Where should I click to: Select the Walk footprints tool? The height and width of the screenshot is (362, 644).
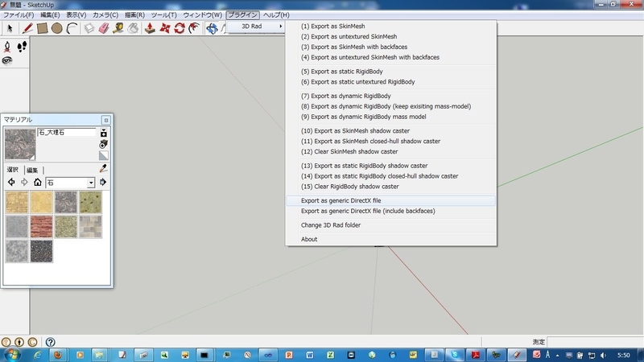tap(22, 47)
